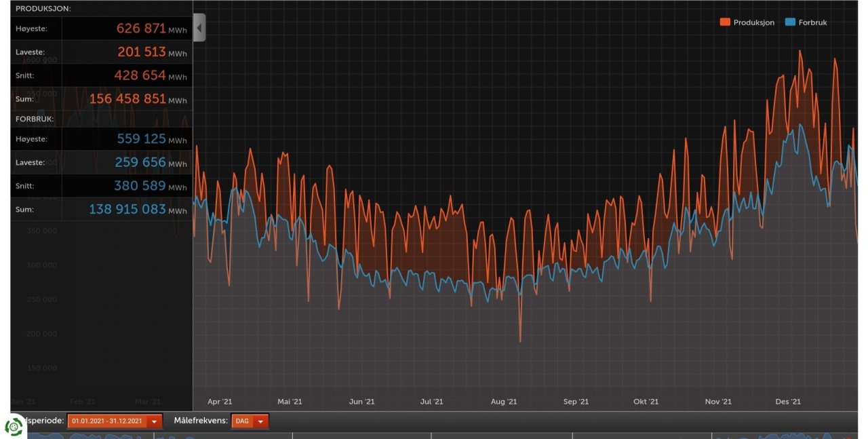This screenshot has width=868, height=439.
Task: Click the Forbruk Sum value 138 915 083
Action: coord(127,210)
